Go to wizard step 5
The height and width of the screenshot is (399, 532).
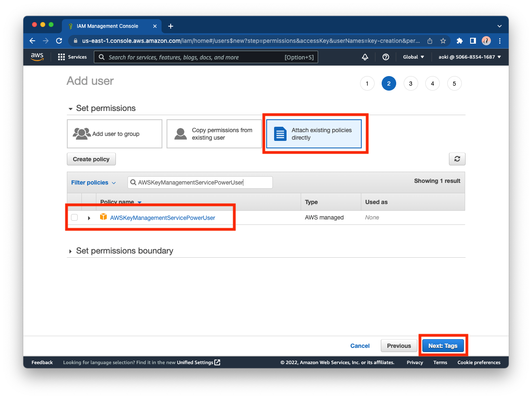(x=454, y=84)
